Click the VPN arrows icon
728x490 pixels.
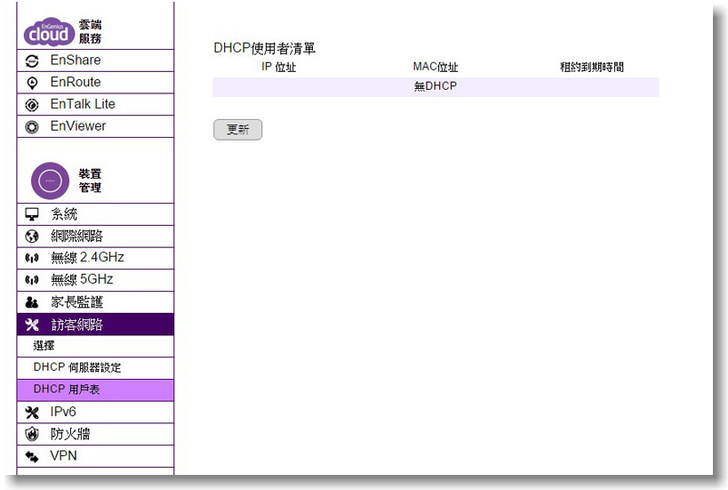click(31, 456)
